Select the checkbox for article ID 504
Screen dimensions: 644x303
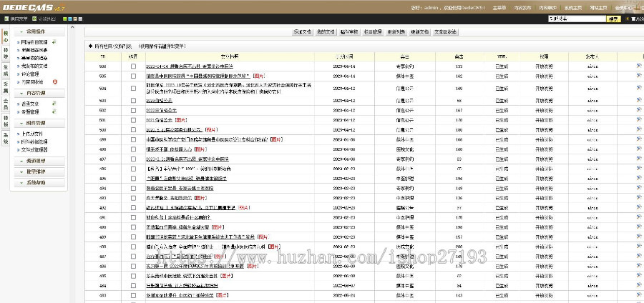[x=133, y=88]
